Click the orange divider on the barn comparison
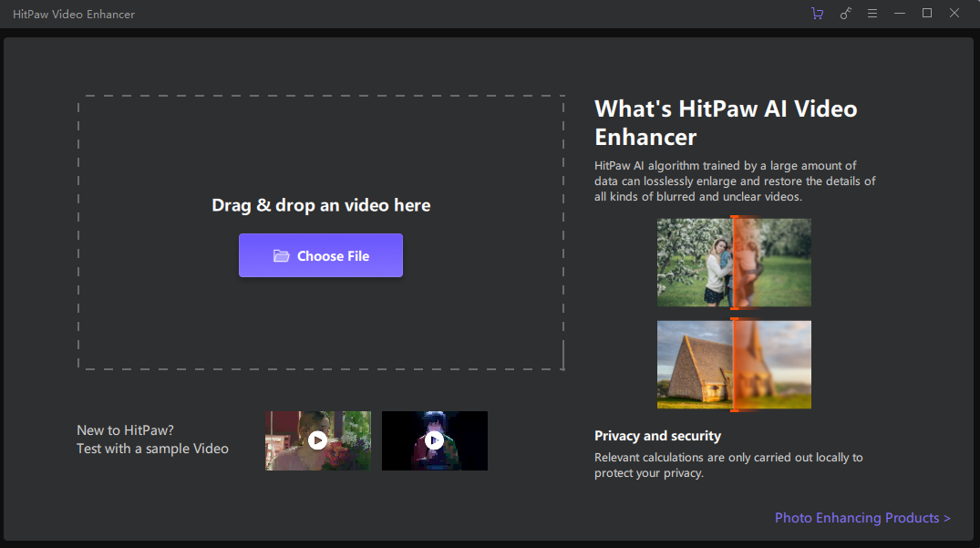 click(733, 365)
